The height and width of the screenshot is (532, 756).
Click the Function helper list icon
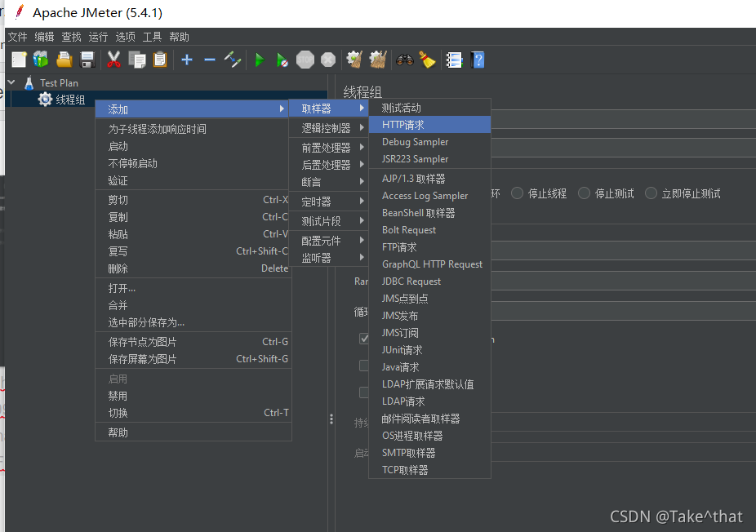(x=454, y=60)
